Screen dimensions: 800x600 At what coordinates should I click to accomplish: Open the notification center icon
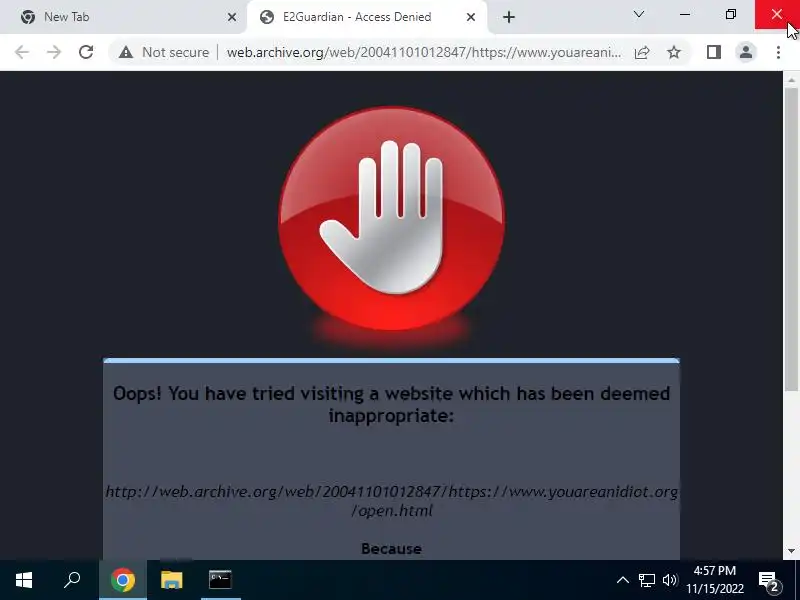coord(769,581)
